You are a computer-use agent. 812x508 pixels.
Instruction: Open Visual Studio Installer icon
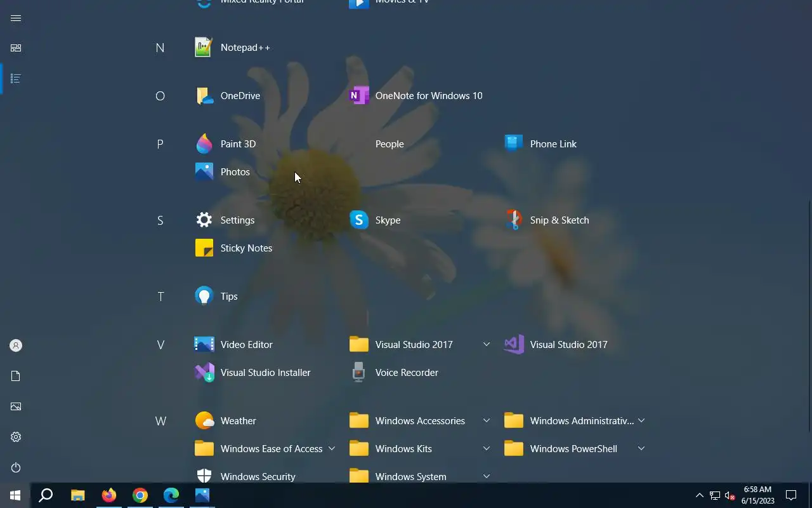tap(204, 373)
